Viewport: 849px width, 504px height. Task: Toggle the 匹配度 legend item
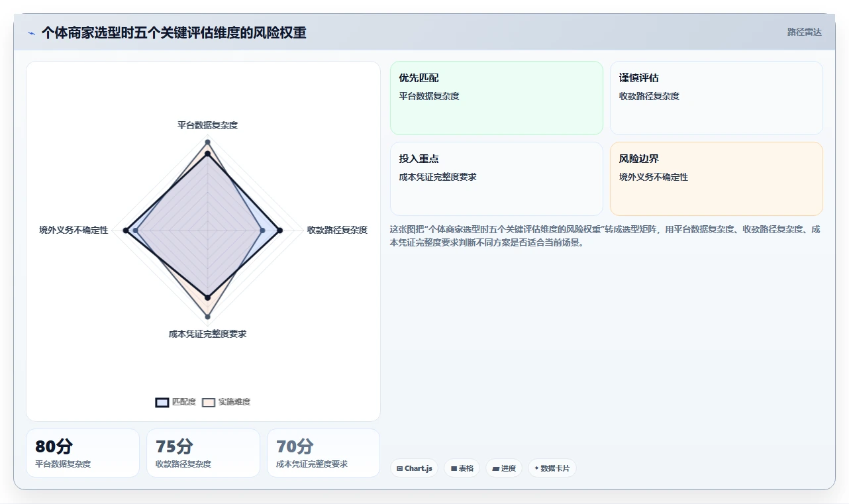point(175,402)
